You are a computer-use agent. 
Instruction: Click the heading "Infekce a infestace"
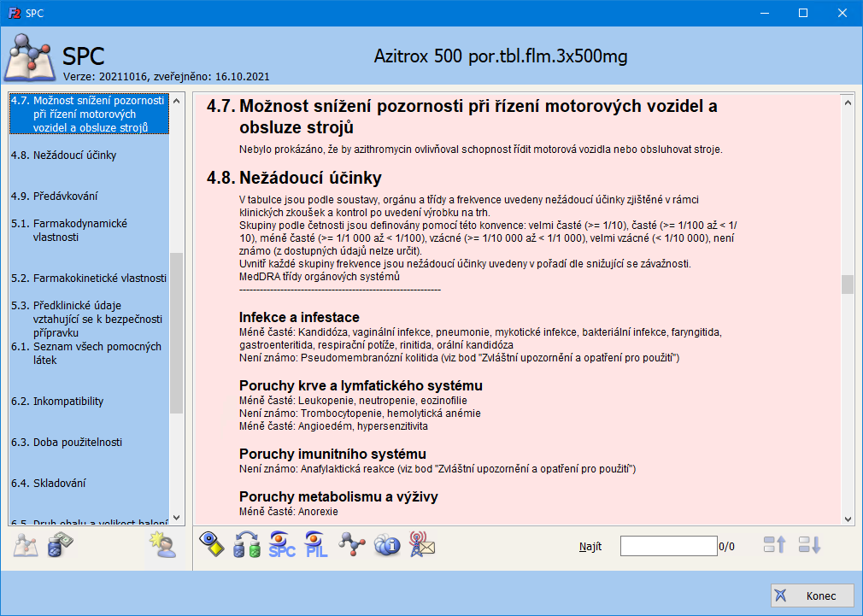(299, 317)
